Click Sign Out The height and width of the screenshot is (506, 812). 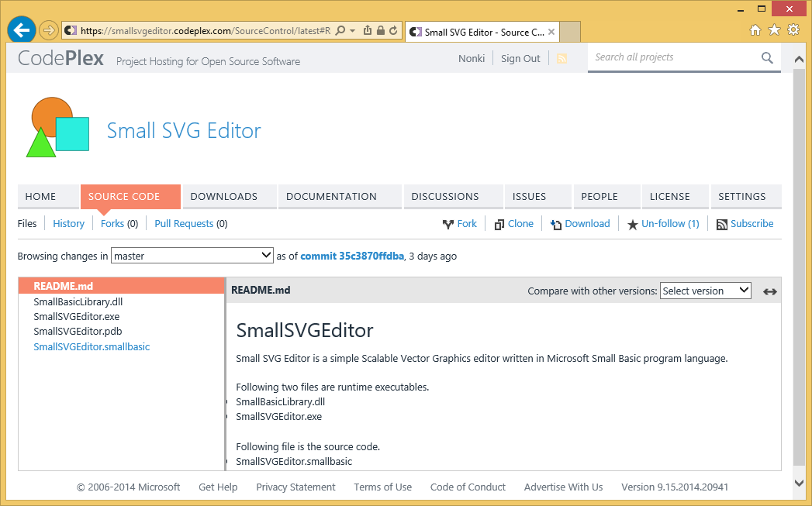click(520, 58)
